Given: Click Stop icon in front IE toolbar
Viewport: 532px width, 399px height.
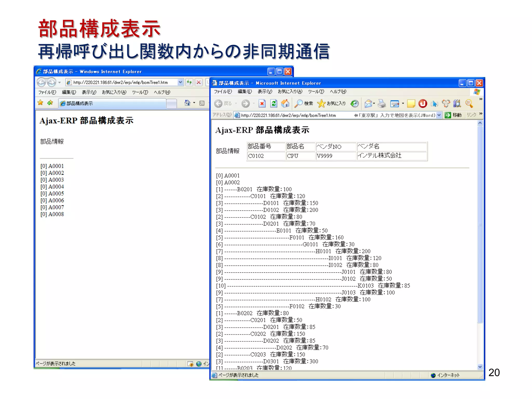Looking at the screenshot, I should tap(262, 104).
